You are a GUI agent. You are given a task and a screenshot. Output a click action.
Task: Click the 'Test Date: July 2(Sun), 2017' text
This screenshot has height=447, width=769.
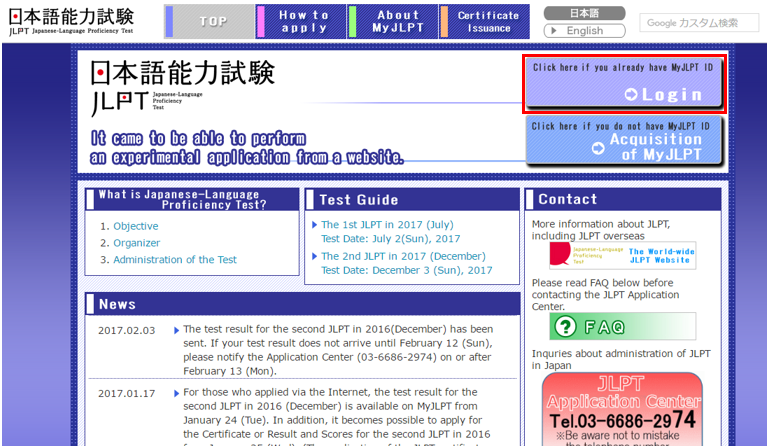[x=391, y=239]
